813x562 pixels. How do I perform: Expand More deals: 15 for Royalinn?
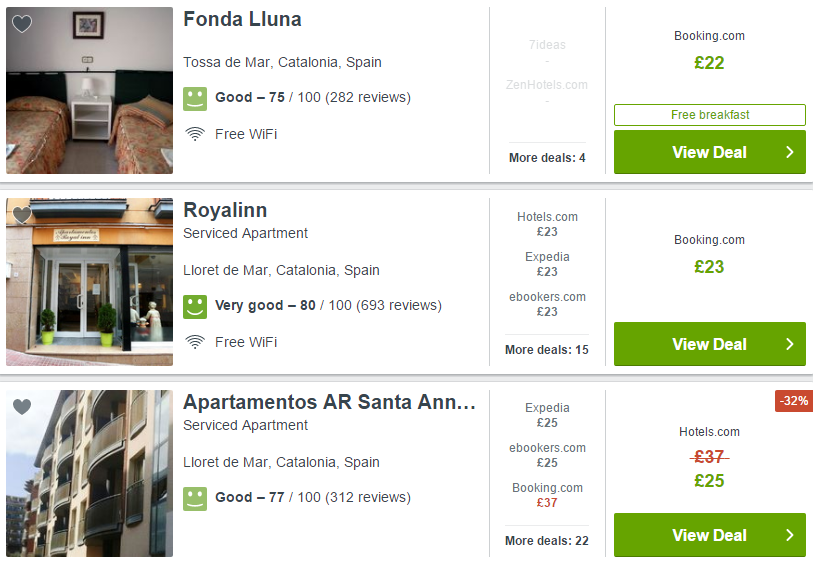[547, 349]
